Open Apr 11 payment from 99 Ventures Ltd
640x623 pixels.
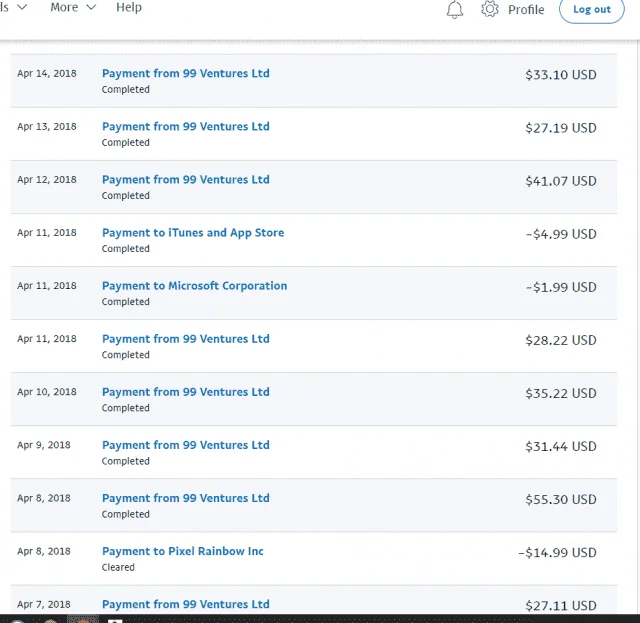[186, 339]
